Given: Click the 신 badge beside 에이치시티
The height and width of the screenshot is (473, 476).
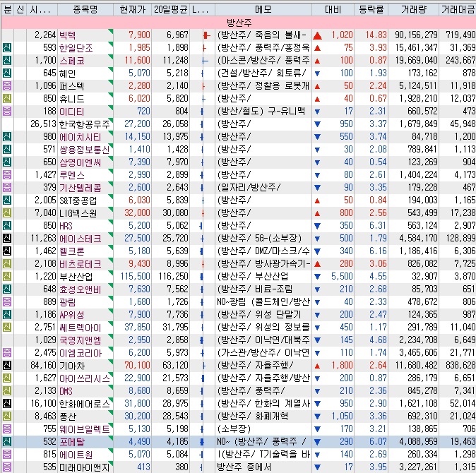Looking at the screenshot, I should (7, 137).
